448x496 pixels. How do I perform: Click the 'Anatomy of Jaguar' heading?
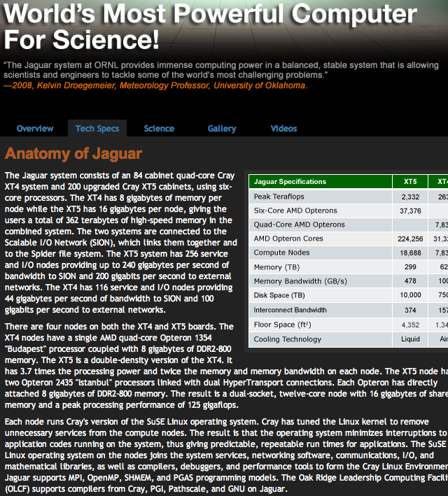pyautogui.click(x=73, y=154)
